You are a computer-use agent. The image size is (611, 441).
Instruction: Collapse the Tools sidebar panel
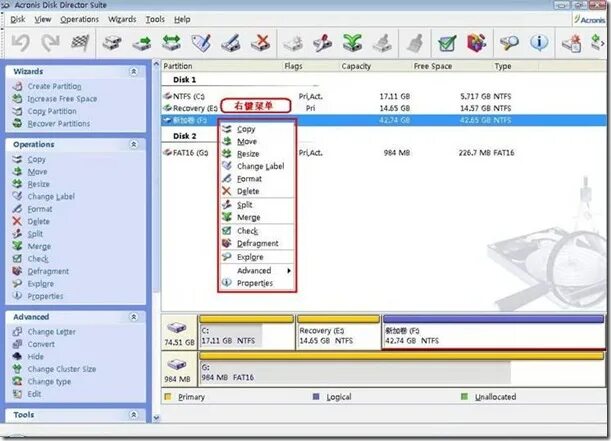tap(133, 415)
